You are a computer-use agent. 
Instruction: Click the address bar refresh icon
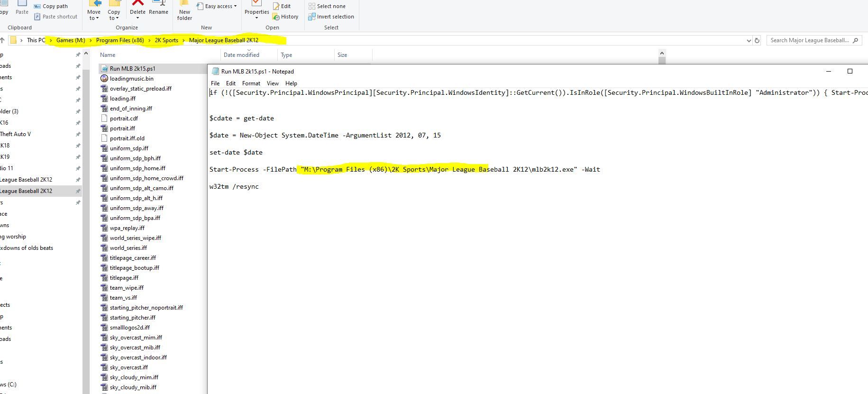click(x=757, y=40)
